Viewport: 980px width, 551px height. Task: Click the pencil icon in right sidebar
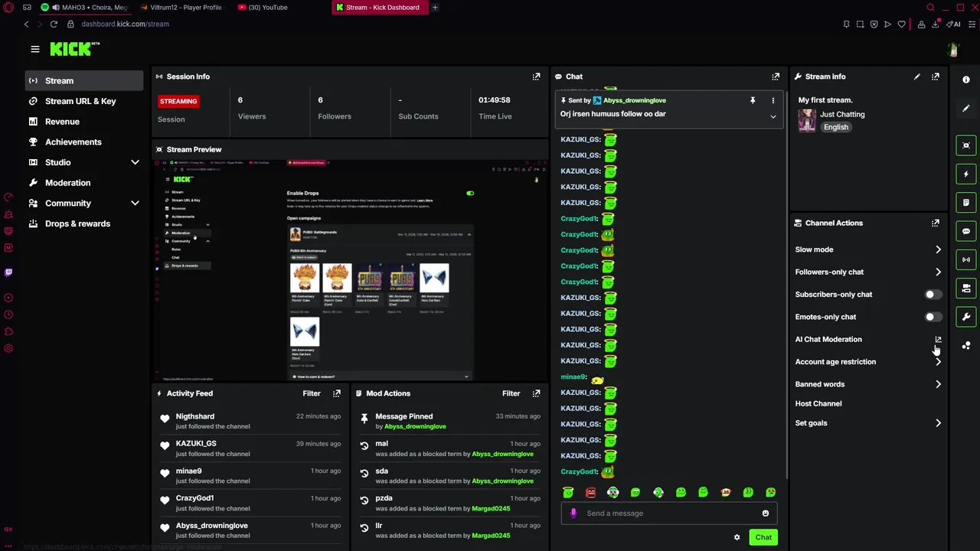coord(966,109)
